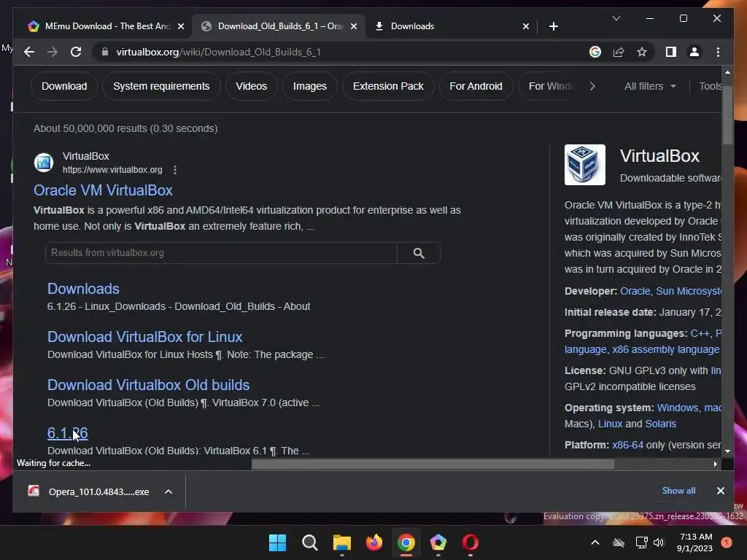
Task: View site information lock icon
Action: [105, 52]
